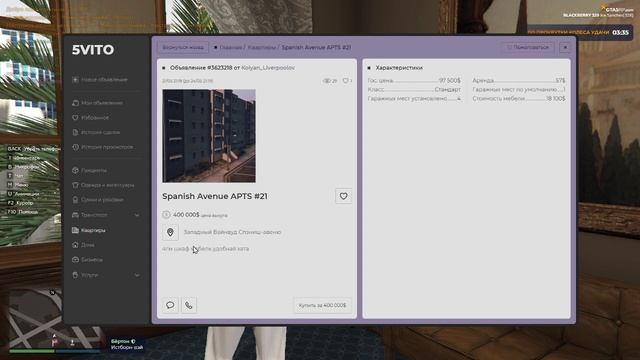The height and width of the screenshot is (360, 640).
Task: Click the new listing plus icon in the sidebar
Action: click(75, 80)
